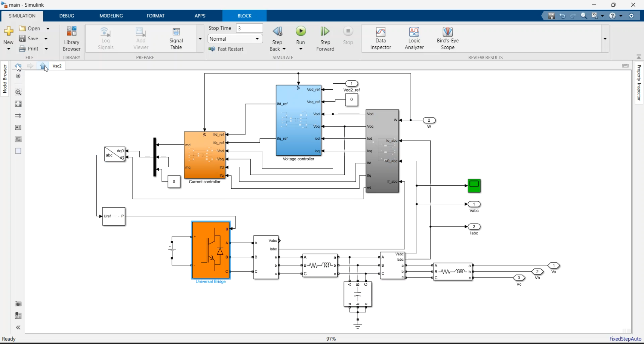The width and height of the screenshot is (644, 344).
Task: Click the Image insert icon
Action: tap(18, 139)
